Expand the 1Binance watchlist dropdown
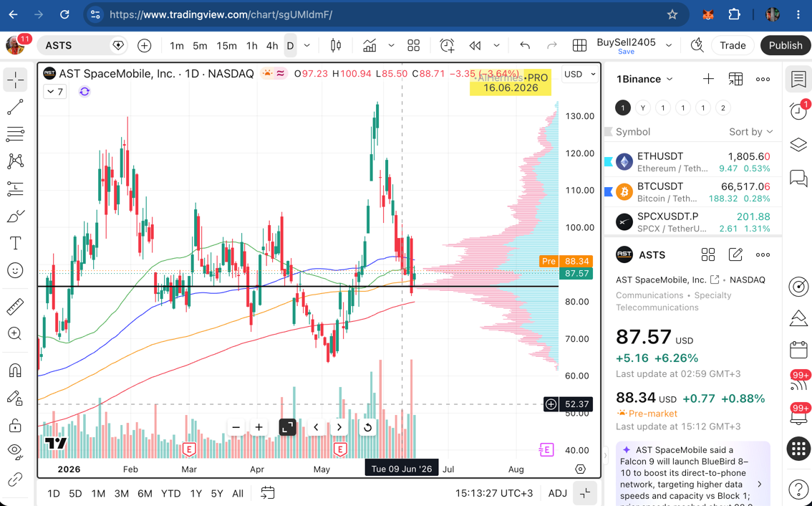Screen dimensions: 812x506 [644, 80]
